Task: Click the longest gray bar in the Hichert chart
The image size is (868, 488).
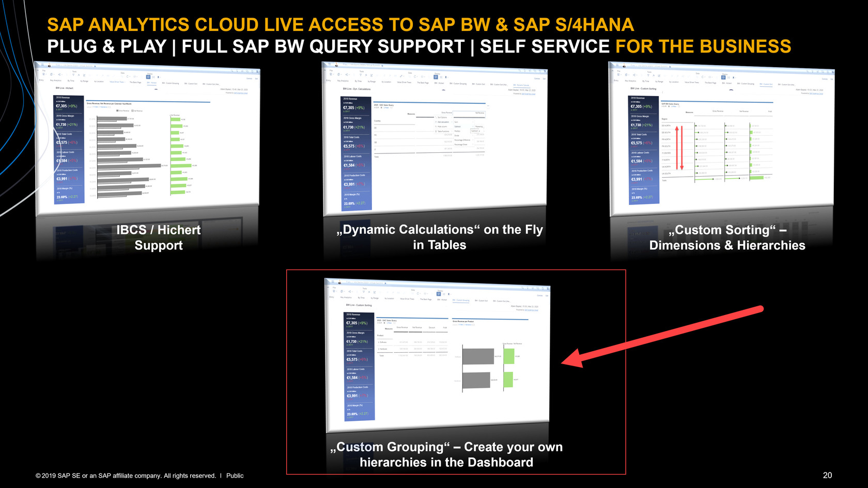Action: tap(129, 166)
